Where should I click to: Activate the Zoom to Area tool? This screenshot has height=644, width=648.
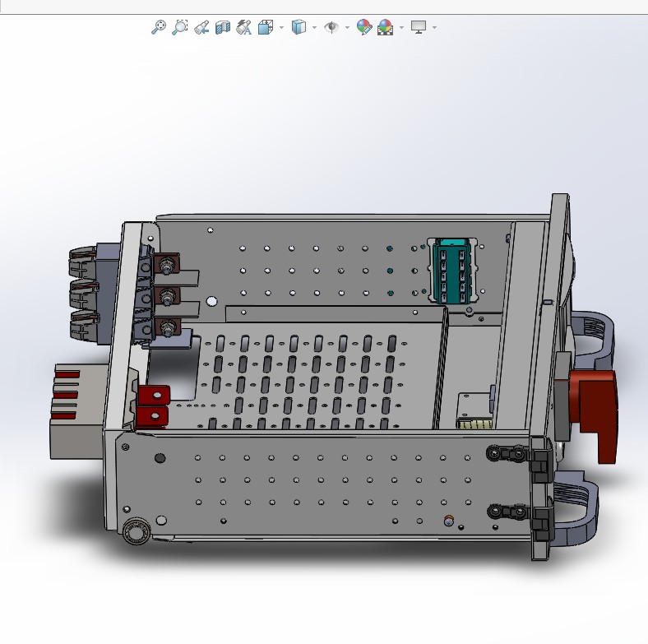click(x=180, y=27)
